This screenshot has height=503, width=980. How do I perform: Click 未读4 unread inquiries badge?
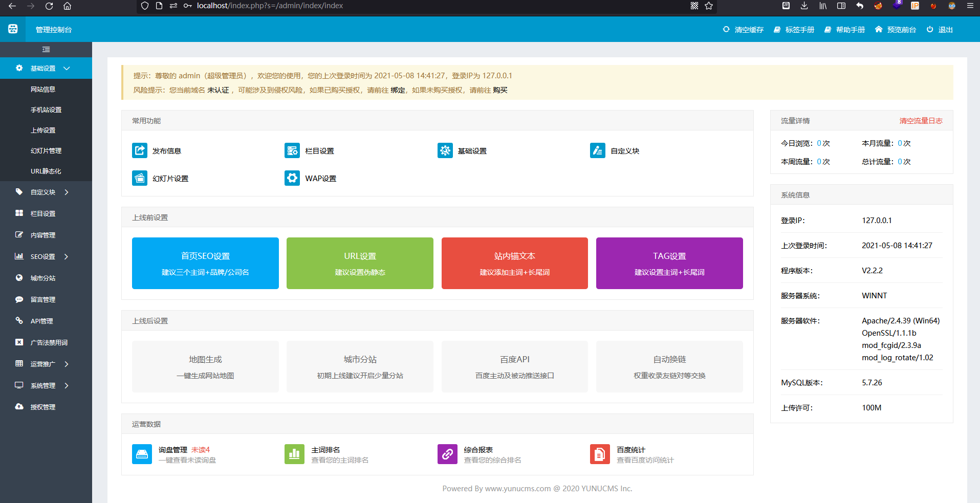click(201, 450)
